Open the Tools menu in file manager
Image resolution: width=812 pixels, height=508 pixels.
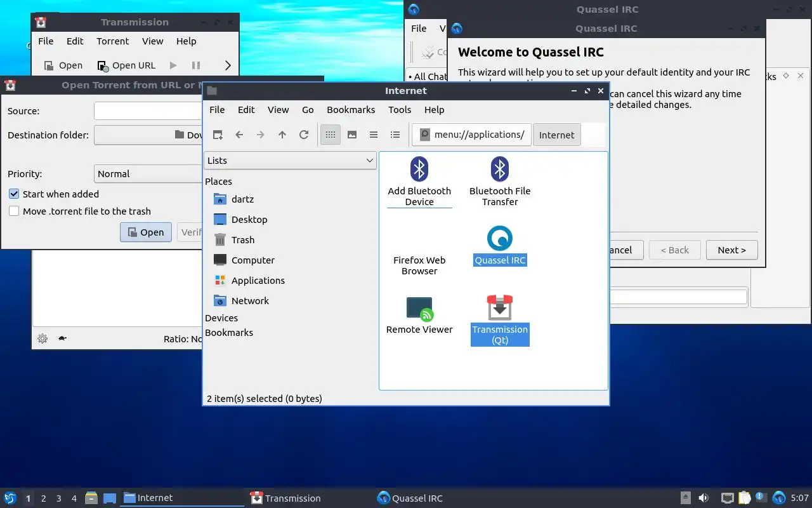click(x=400, y=110)
